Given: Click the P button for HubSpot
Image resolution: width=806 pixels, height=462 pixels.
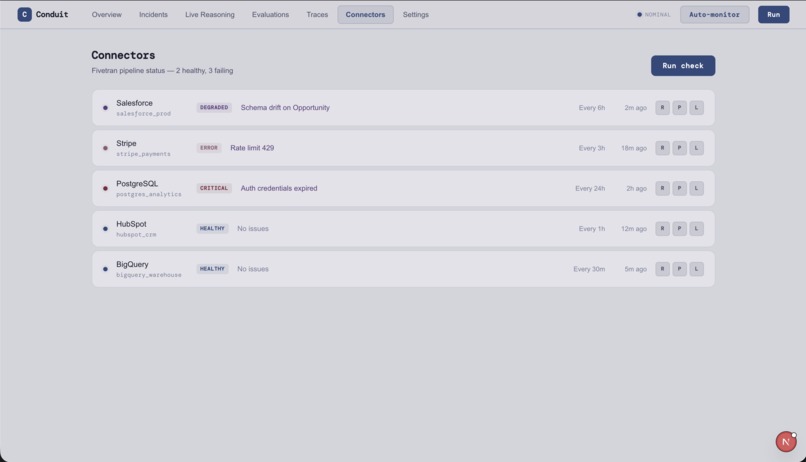Looking at the screenshot, I should [x=680, y=229].
